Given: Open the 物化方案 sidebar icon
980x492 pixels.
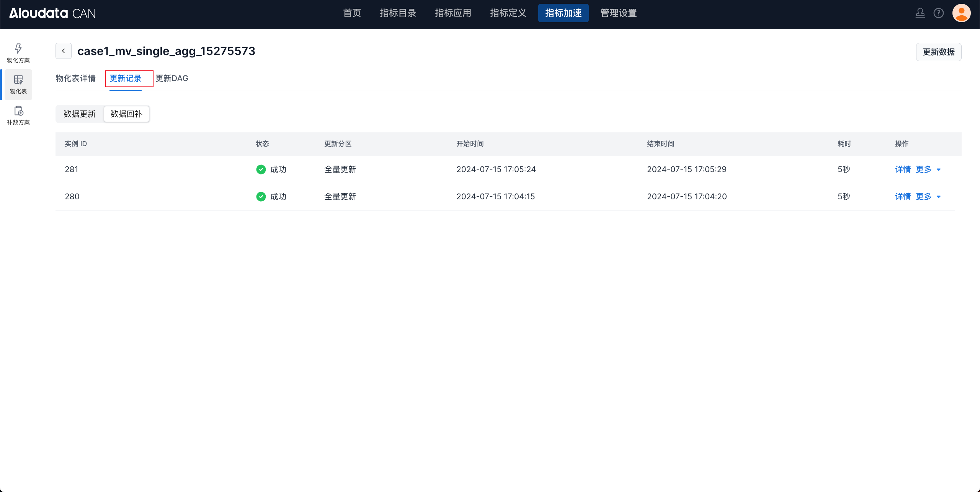Looking at the screenshot, I should point(18,53).
